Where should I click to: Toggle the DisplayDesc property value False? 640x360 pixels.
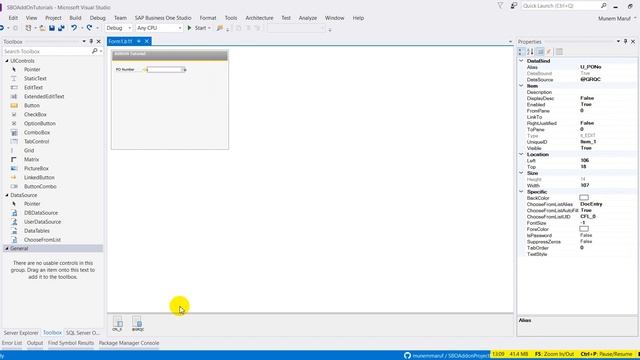coord(587,98)
